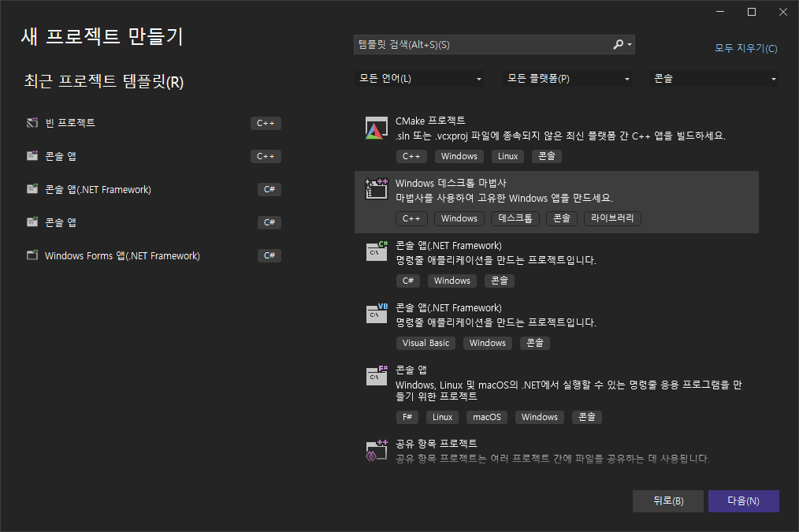Click the VB 콘솔 앱(.NET Framework) template icon
This screenshot has width=799, height=532.
377,313
